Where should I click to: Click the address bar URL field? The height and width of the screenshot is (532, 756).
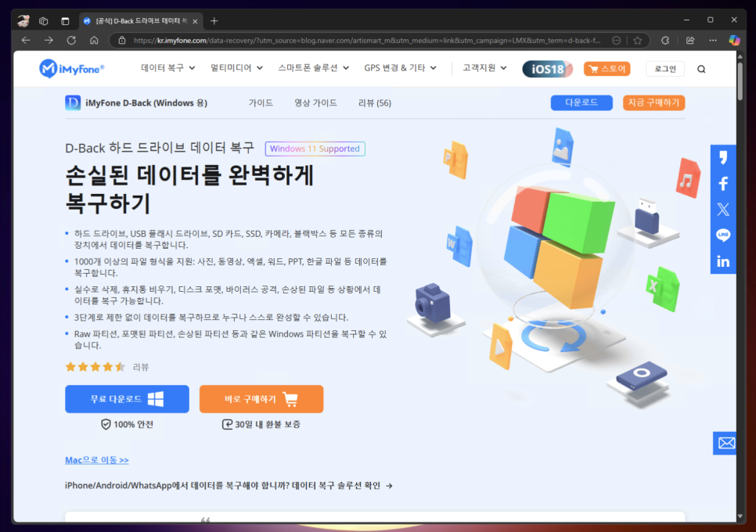(x=366, y=41)
